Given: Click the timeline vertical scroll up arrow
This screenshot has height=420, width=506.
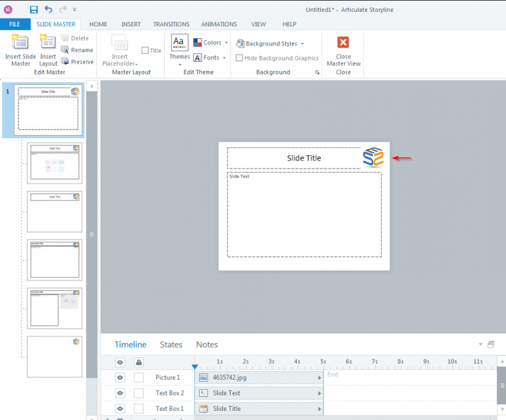Looking at the screenshot, I should (x=502, y=361).
